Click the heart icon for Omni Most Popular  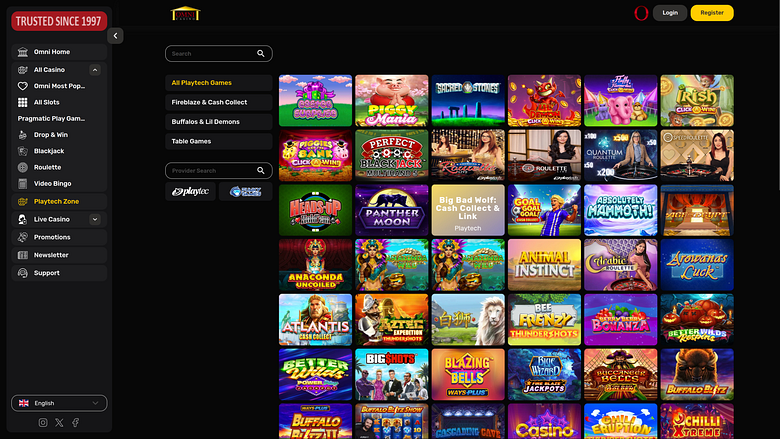22,86
